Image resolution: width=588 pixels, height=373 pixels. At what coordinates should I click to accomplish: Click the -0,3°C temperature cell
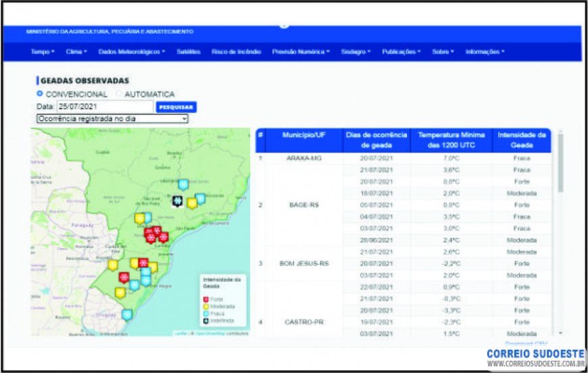451,299
